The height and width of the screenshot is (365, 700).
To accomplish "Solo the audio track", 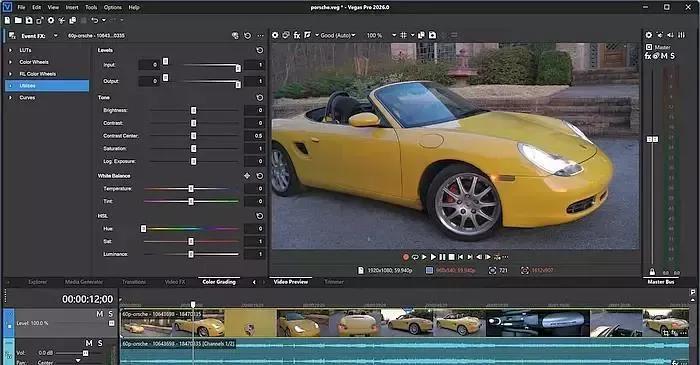I will (100, 343).
